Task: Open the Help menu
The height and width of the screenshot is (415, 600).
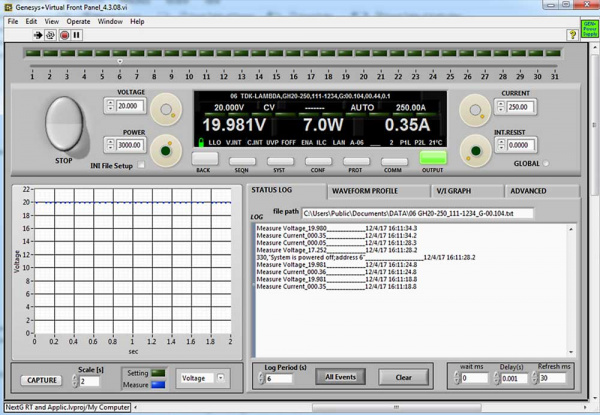Action: click(x=137, y=21)
